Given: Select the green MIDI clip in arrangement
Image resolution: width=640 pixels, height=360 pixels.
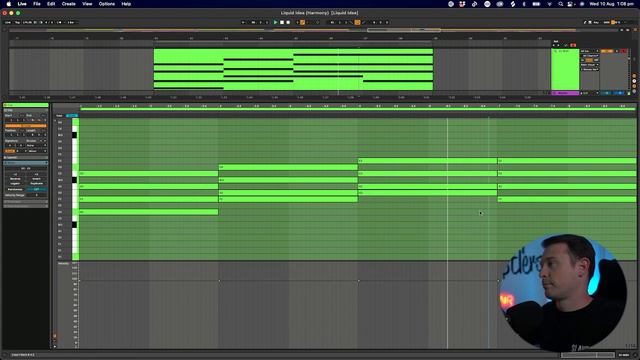Looking at the screenshot, I should [293, 69].
